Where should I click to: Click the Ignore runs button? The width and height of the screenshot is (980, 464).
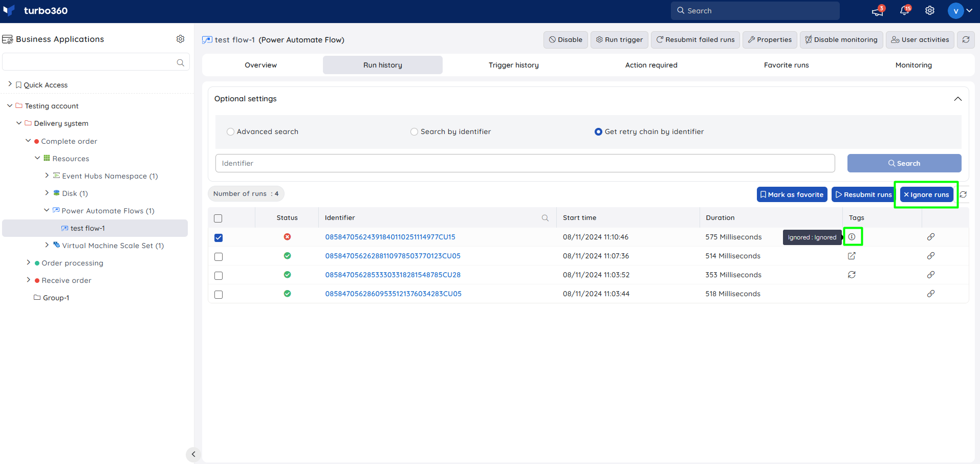(926, 194)
